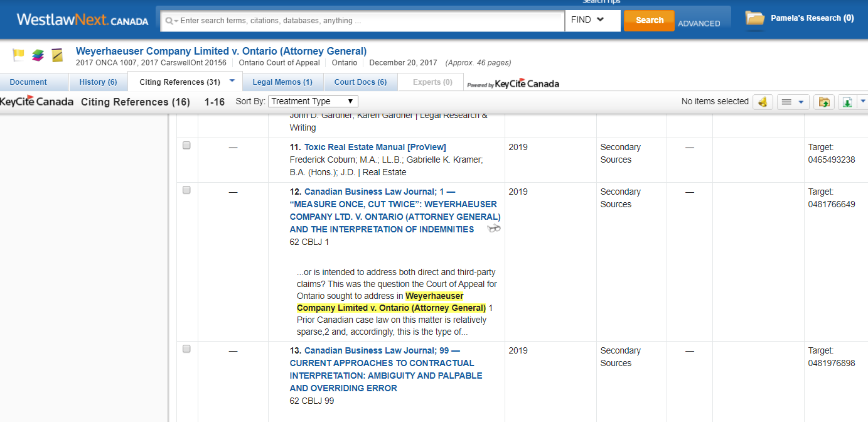Open the Measure Once, Cut Twice article link
868x422 pixels.
pyautogui.click(x=395, y=210)
